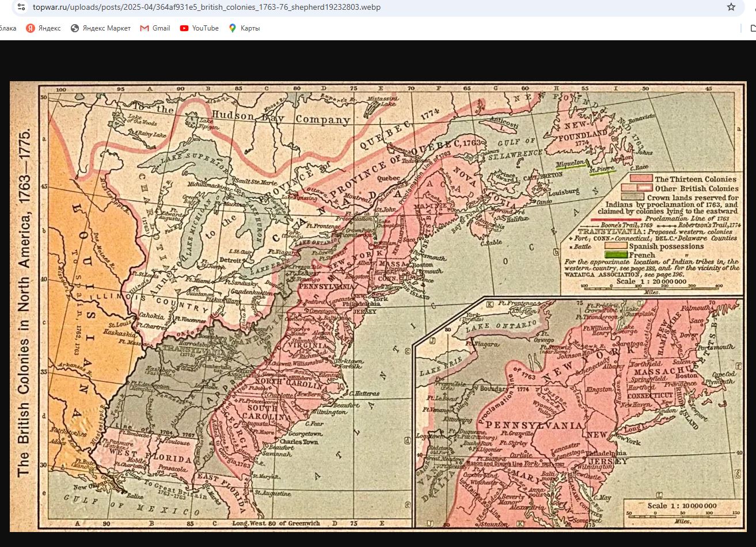This screenshot has width=756, height=547.
Task: Click the "Proclamation Line of 1763" legend text
Action: 687,218
